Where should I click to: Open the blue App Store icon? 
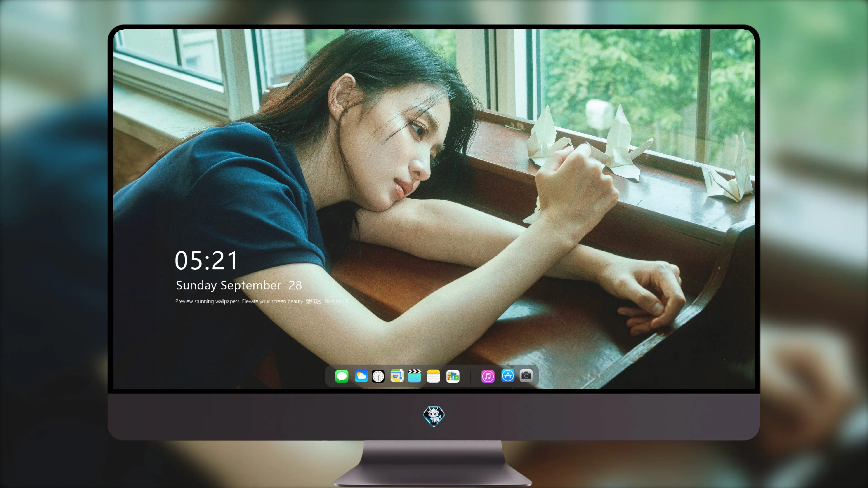(x=508, y=375)
